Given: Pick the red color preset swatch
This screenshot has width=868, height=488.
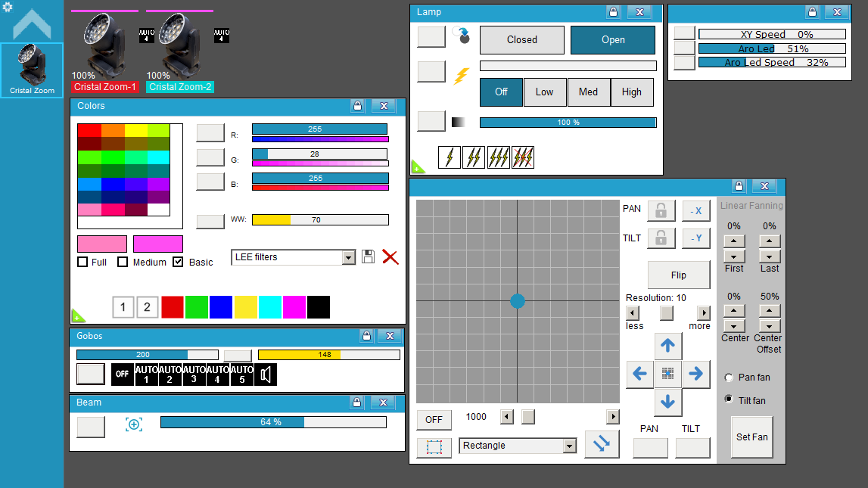Looking at the screenshot, I should click(x=172, y=307).
